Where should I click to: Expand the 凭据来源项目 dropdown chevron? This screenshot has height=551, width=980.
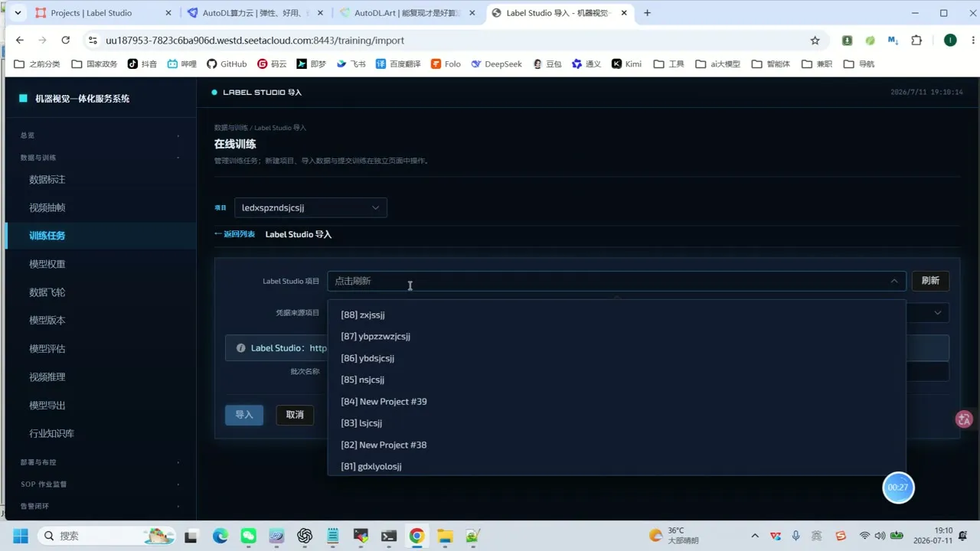pos(938,312)
